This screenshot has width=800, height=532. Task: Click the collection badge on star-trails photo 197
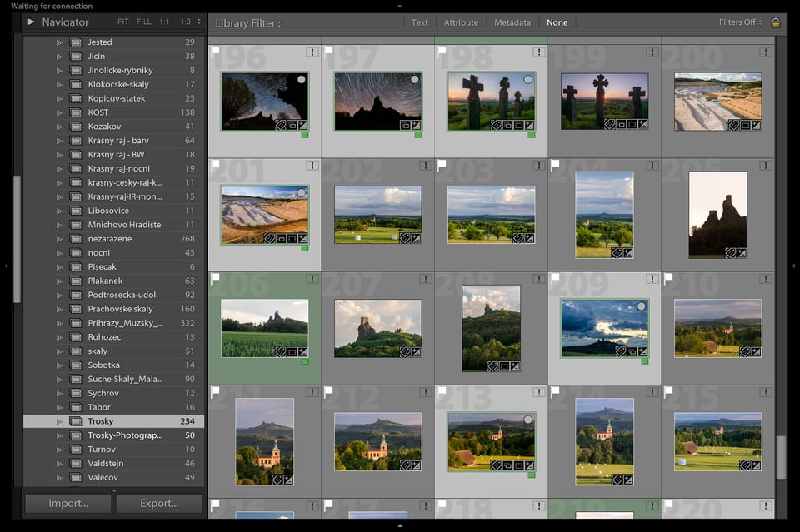click(x=405, y=125)
